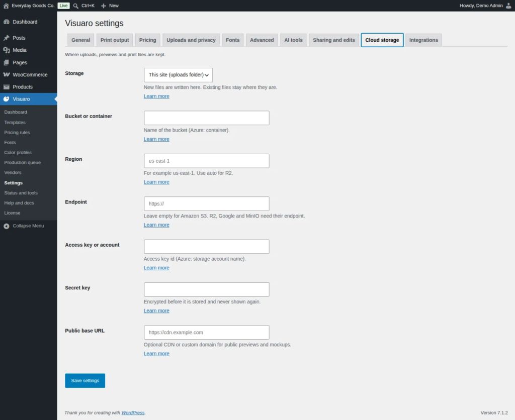The width and height of the screenshot is (515, 420).
Task: Click the Media library icon
Action: pyautogui.click(x=6, y=50)
